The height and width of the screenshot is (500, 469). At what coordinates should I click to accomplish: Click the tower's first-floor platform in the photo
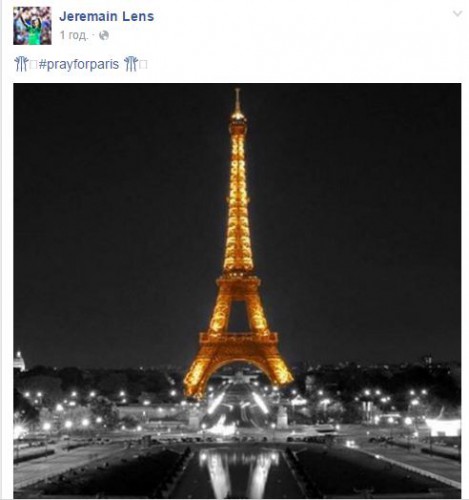[x=238, y=337]
